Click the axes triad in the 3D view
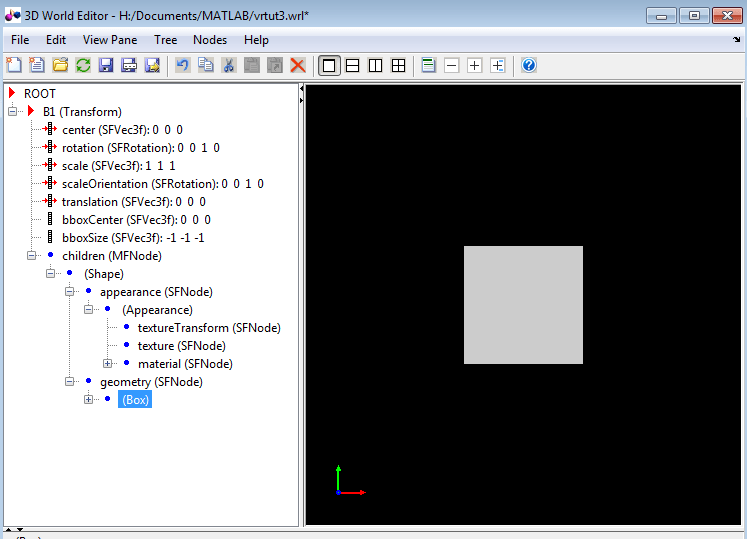The image size is (747, 539). click(x=350, y=480)
